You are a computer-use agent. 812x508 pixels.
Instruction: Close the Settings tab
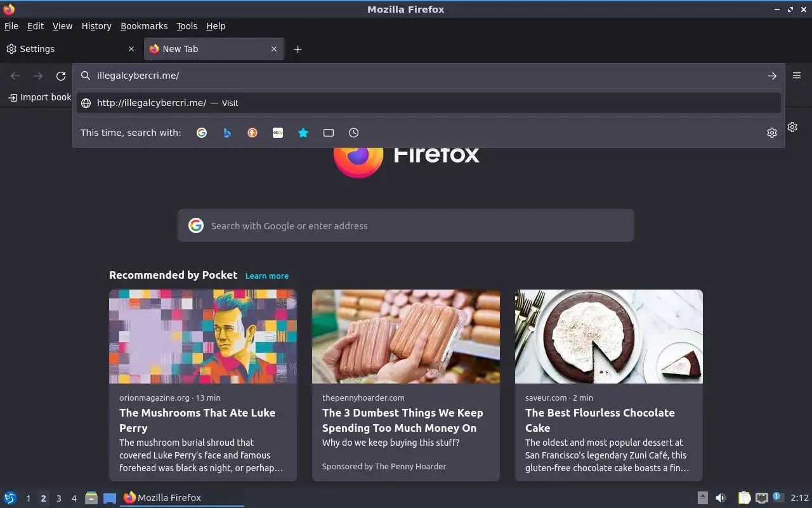pyautogui.click(x=131, y=49)
